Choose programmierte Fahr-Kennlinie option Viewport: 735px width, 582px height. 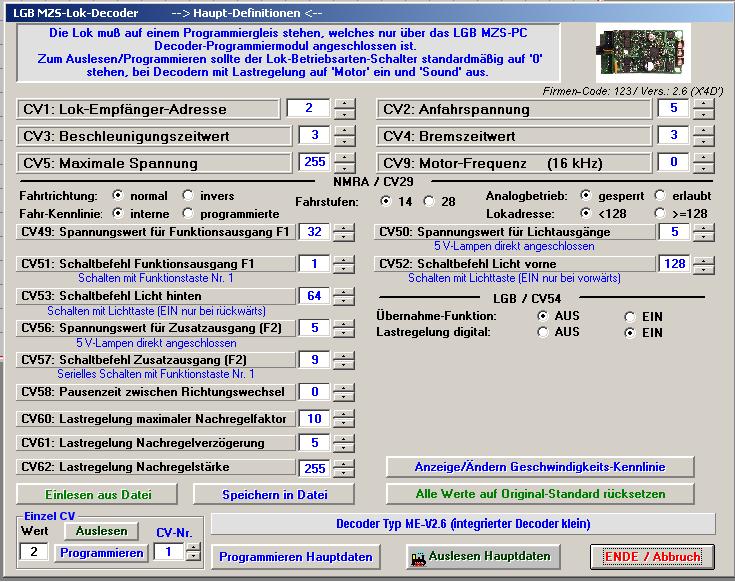point(188,213)
